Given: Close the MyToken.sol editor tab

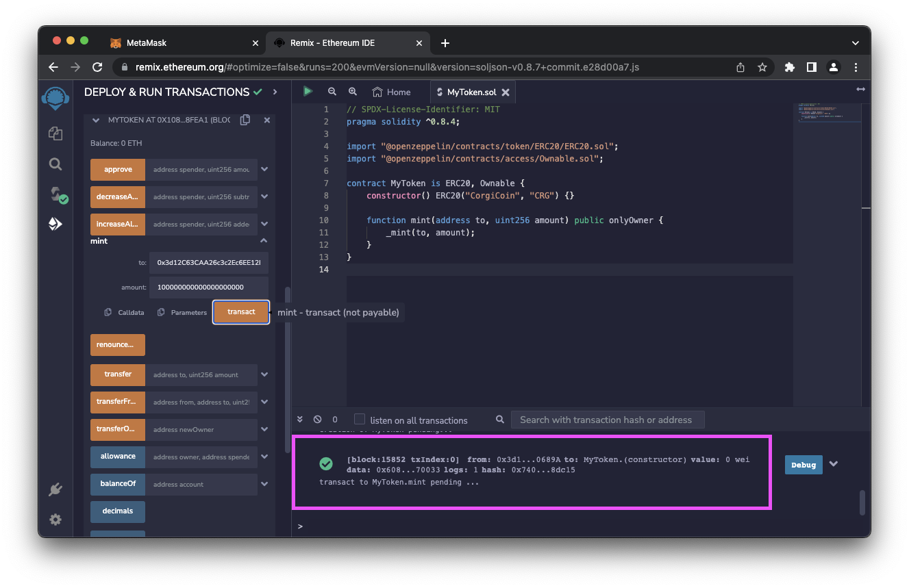Looking at the screenshot, I should pyautogui.click(x=506, y=92).
